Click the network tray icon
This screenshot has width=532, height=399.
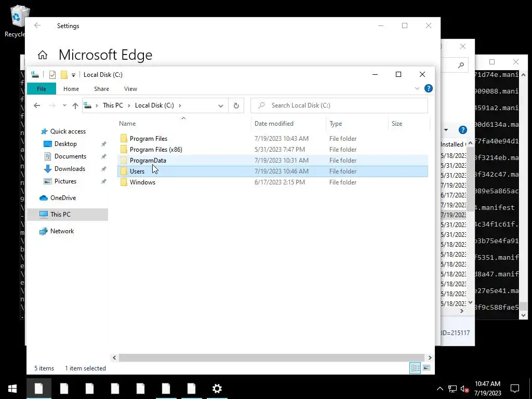(453, 389)
